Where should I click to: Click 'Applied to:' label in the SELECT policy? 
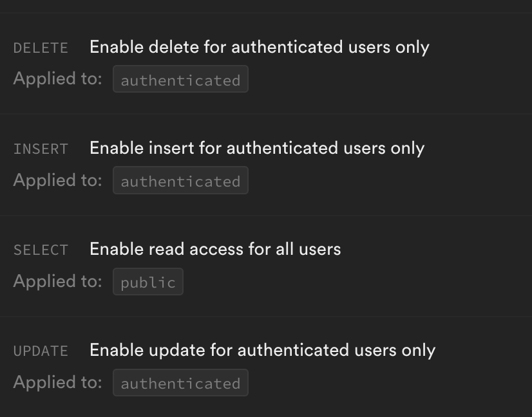(x=57, y=281)
